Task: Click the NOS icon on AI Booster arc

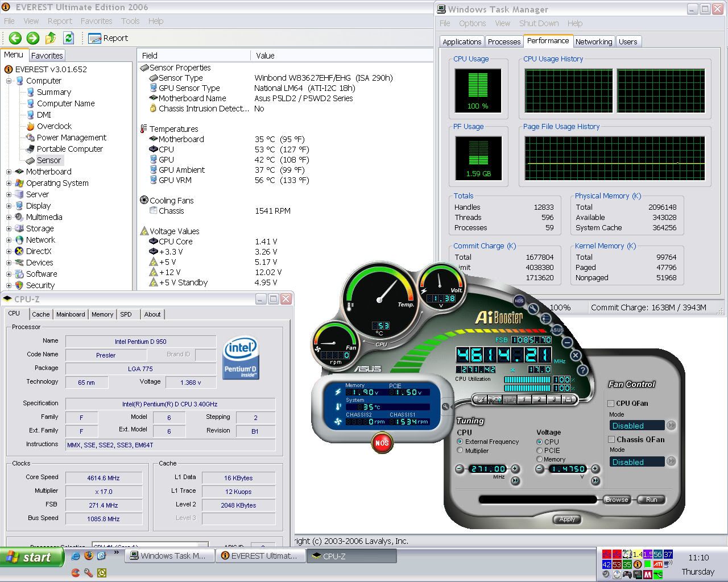Action: pyautogui.click(x=519, y=301)
